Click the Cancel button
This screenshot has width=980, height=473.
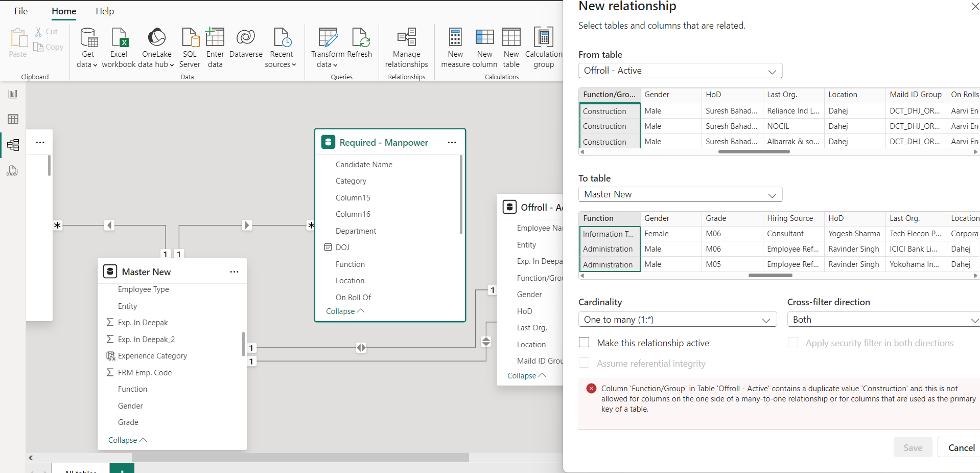pos(961,447)
